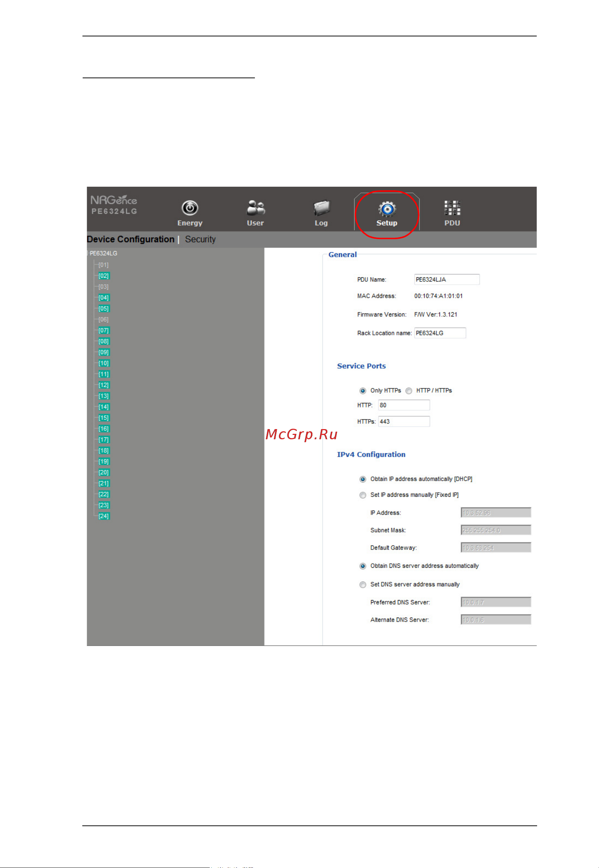Select outlet [05] in the tree
The height and width of the screenshot is (868, 599).
coord(103,308)
